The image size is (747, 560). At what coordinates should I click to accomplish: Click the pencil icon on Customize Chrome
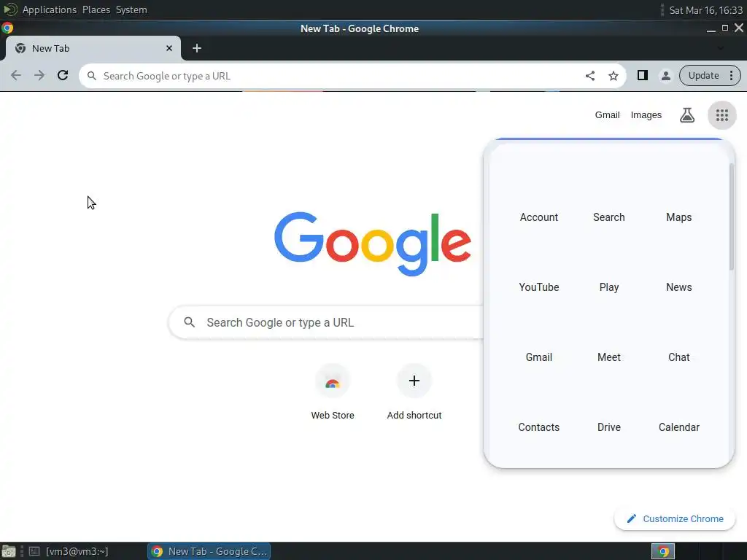(631, 518)
